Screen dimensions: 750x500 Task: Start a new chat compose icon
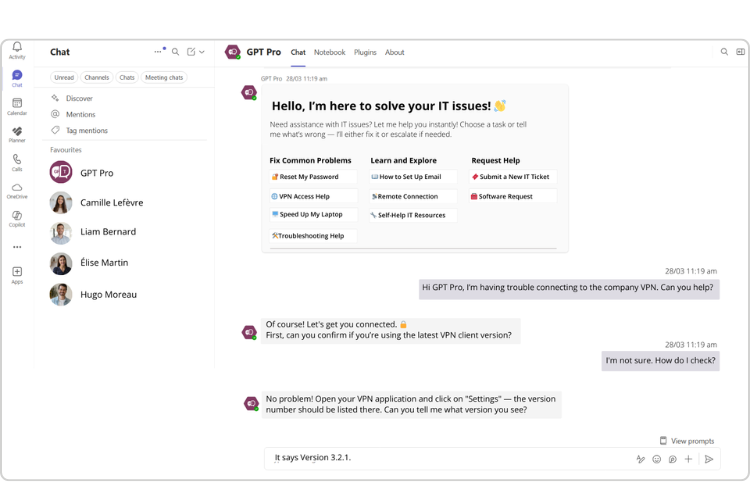pos(191,52)
